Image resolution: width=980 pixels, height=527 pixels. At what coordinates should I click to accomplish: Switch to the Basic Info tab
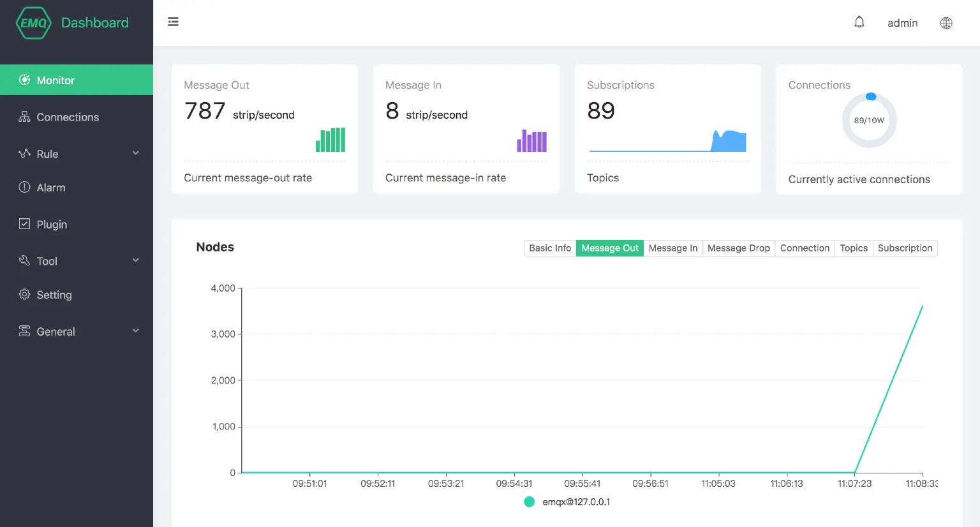(x=550, y=248)
